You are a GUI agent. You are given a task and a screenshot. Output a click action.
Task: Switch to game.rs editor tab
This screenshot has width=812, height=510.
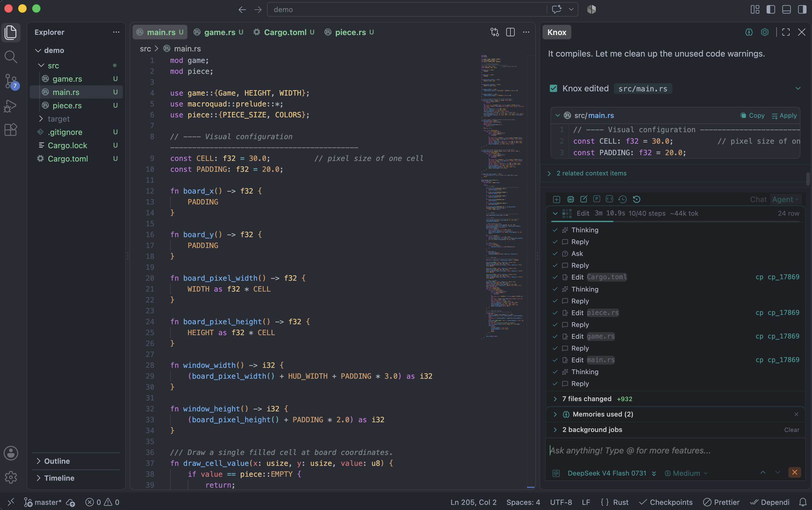(x=219, y=32)
